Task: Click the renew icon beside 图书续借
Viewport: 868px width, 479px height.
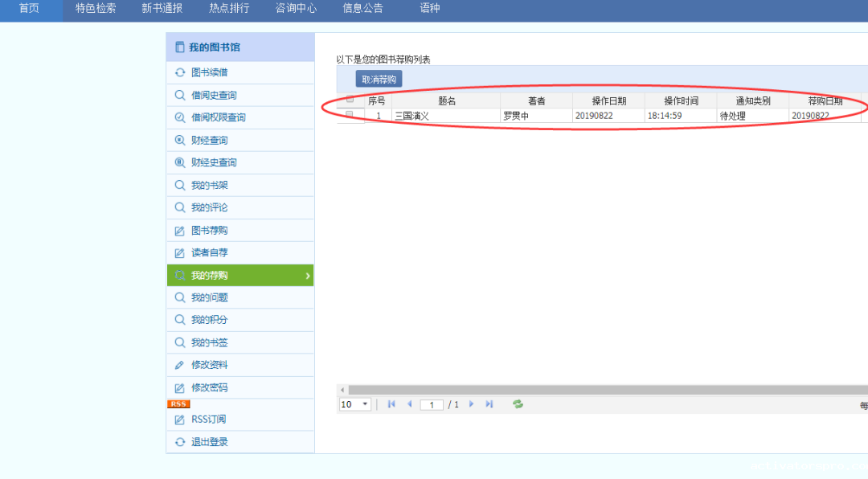Action: pyautogui.click(x=180, y=73)
